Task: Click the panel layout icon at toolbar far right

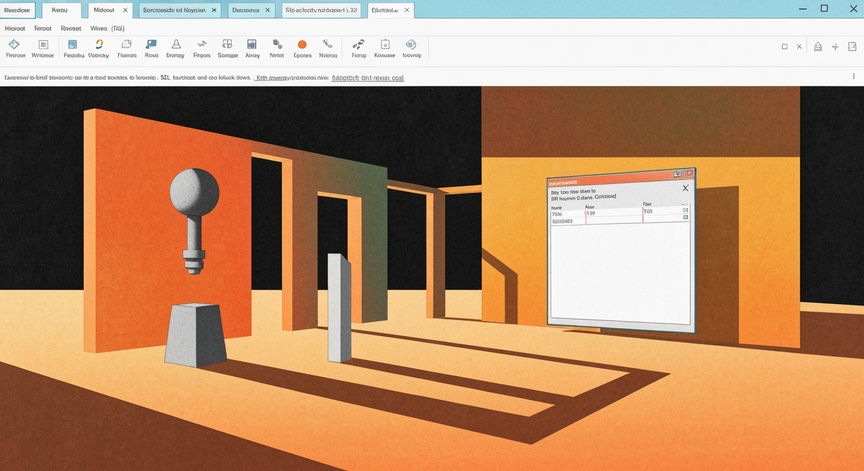Action: pyautogui.click(x=852, y=47)
